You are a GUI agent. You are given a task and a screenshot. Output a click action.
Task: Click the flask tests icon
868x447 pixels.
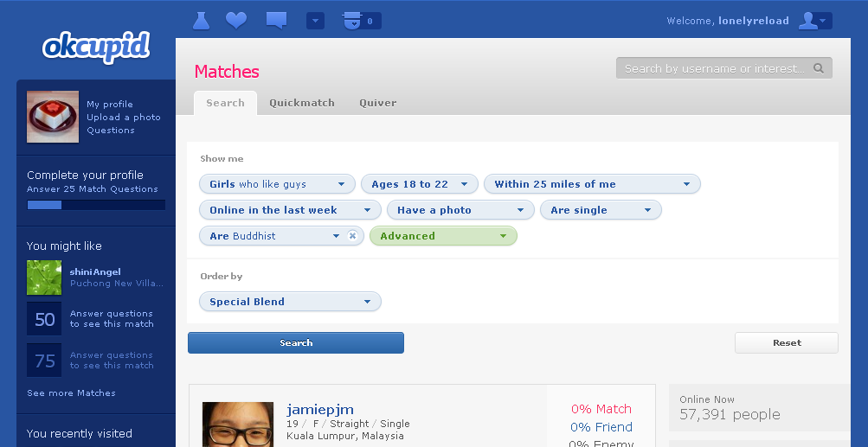201,21
